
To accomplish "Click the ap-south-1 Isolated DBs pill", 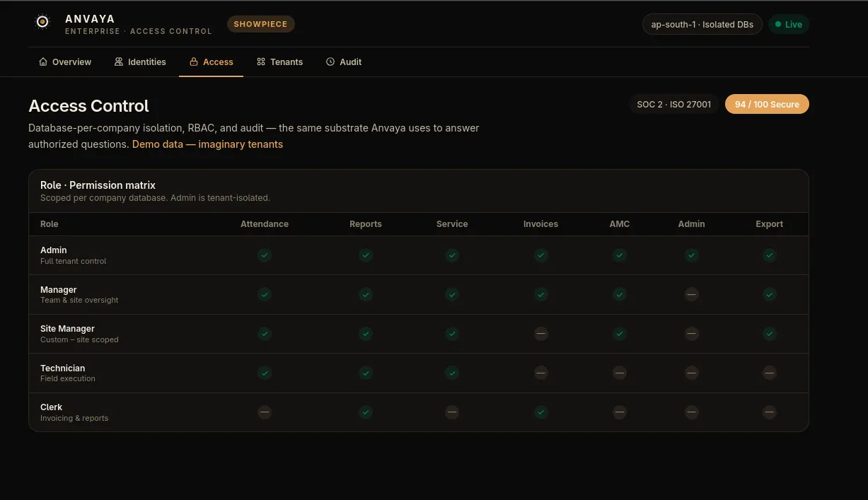I will pos(702,24).
